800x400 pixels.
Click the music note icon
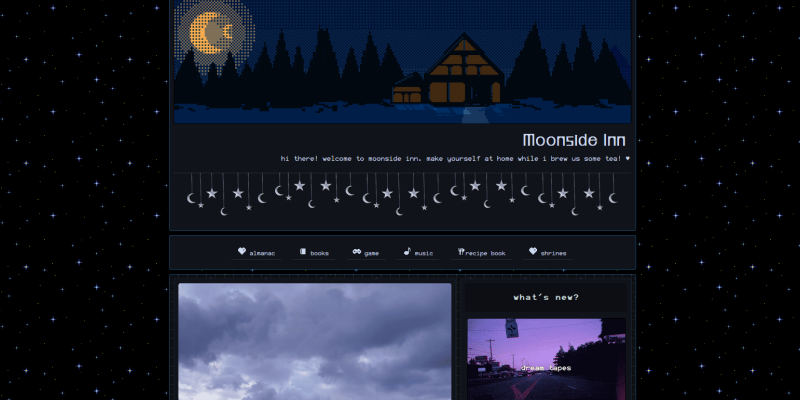point(407,252)
